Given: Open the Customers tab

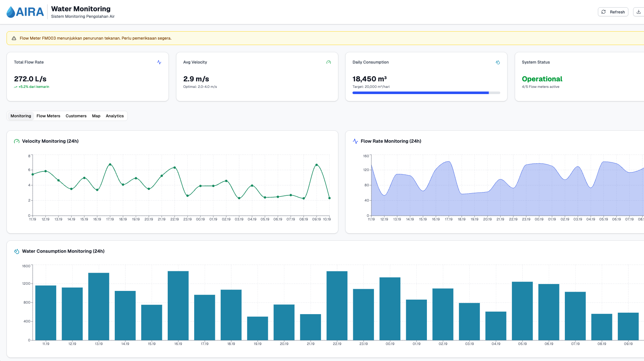Looking at the screenshot, I should click(x=76, y=116).
